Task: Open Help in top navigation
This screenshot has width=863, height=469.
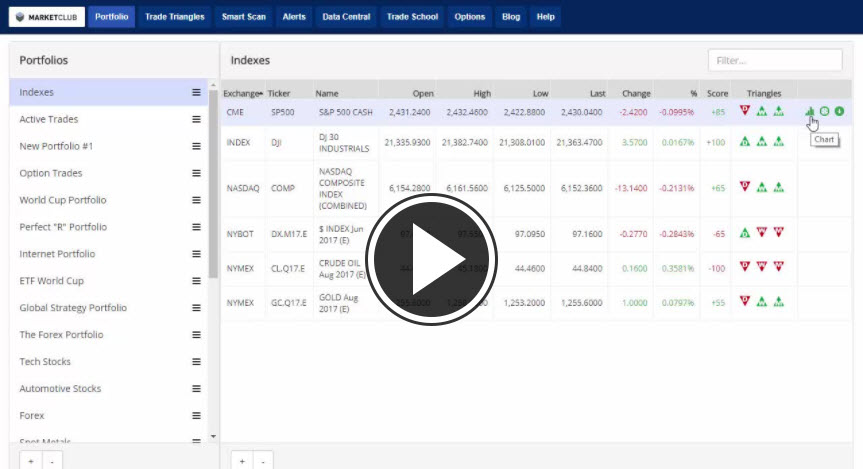Action: (545, 17)
